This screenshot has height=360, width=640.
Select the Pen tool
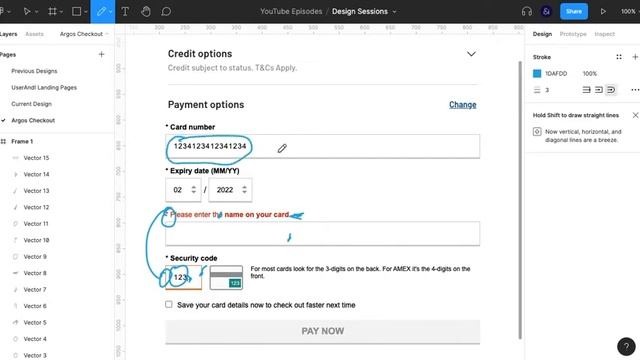point(101,11)
